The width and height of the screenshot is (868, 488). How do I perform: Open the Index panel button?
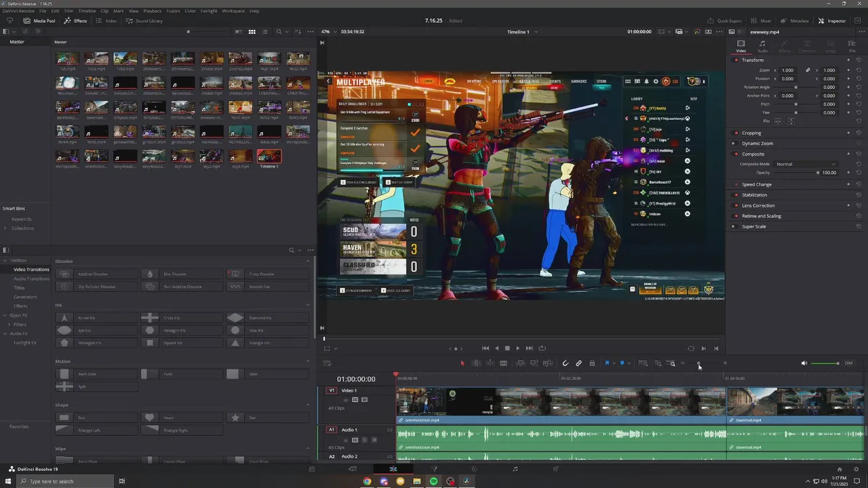pyautogui.click(x=106, y=21)
